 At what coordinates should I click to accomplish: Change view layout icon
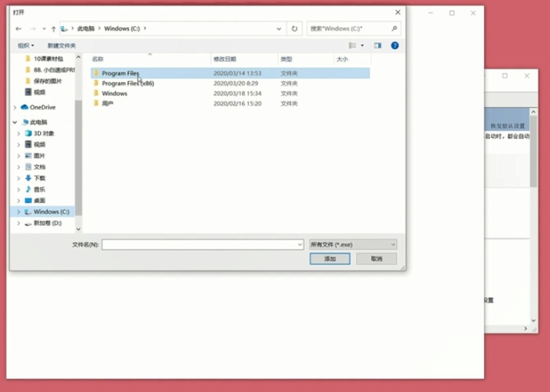[x=352, y=45]
